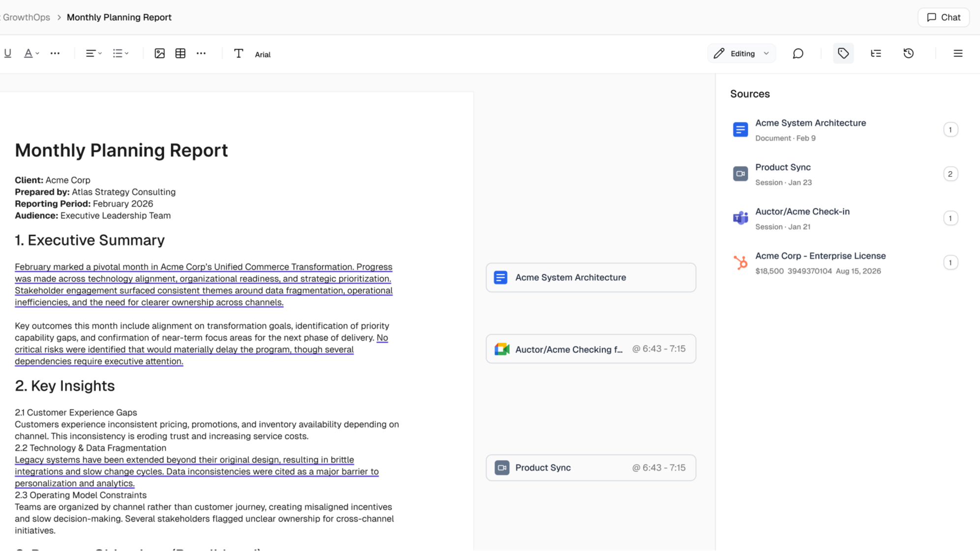Open the Auctor/Acme Checking citation card
Image resolution: width=980 pixels, height=551 pixels.
[x=591, y=349]
